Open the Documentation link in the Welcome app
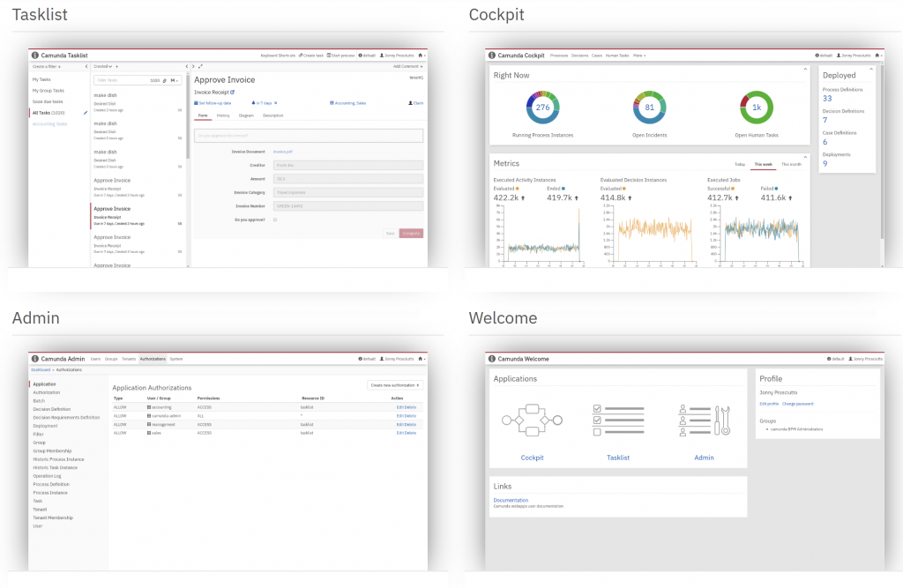Viewport: 903px width, 588px height. (511, 500)
